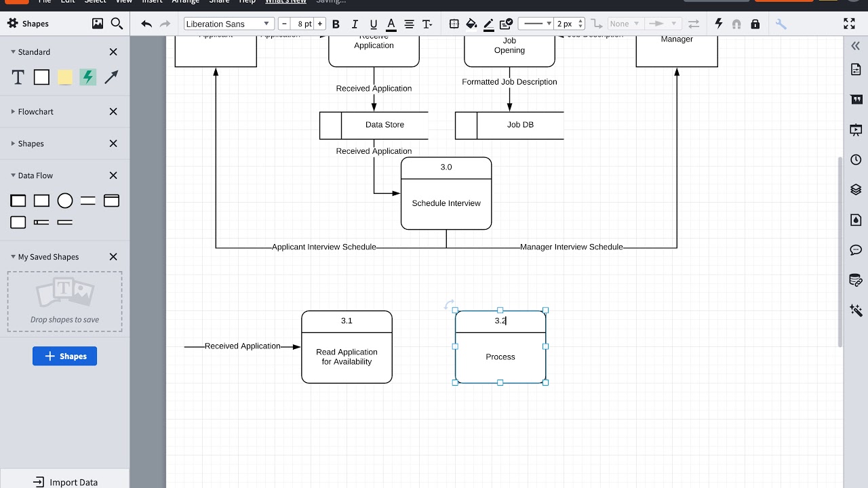This screenshot has height=488, width=868.
Task: Select the white block shape in Standard
Action: [x=41, y=77]
